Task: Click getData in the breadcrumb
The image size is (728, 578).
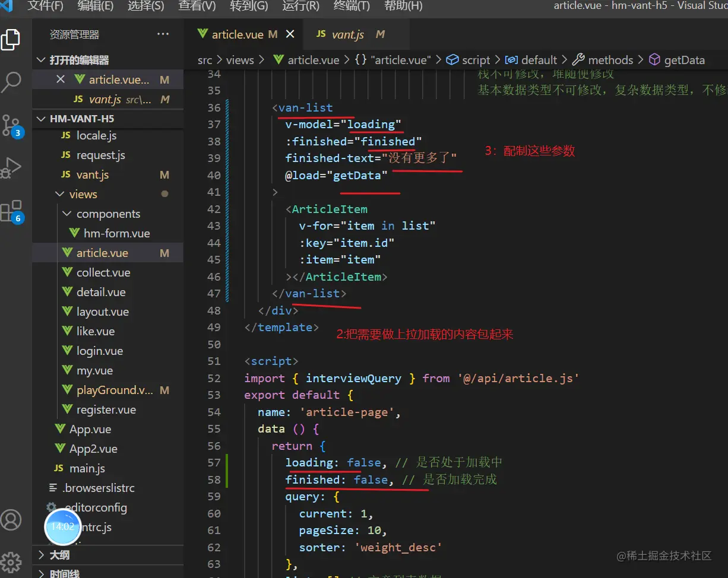Action: coord(683,60)
